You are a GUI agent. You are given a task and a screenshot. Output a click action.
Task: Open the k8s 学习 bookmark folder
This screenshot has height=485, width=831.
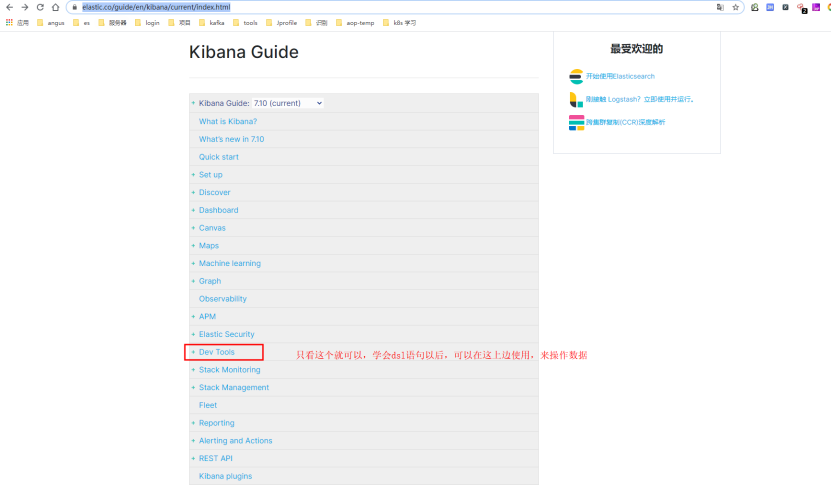400,23
